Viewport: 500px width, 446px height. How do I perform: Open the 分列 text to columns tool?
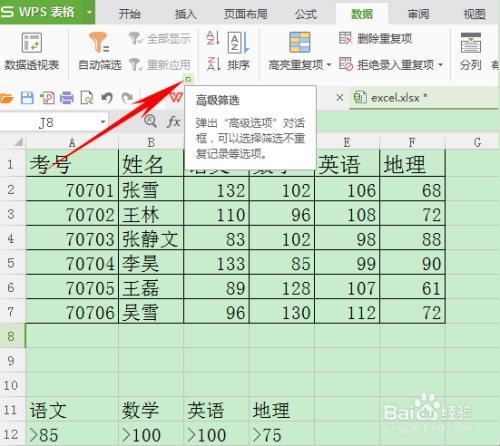[x=471, y=51]
